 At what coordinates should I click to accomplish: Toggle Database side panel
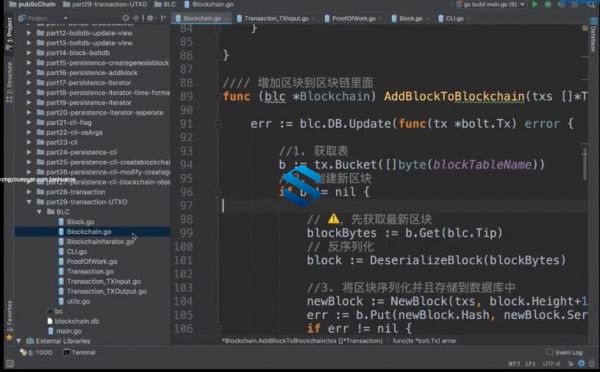[593, 38]
